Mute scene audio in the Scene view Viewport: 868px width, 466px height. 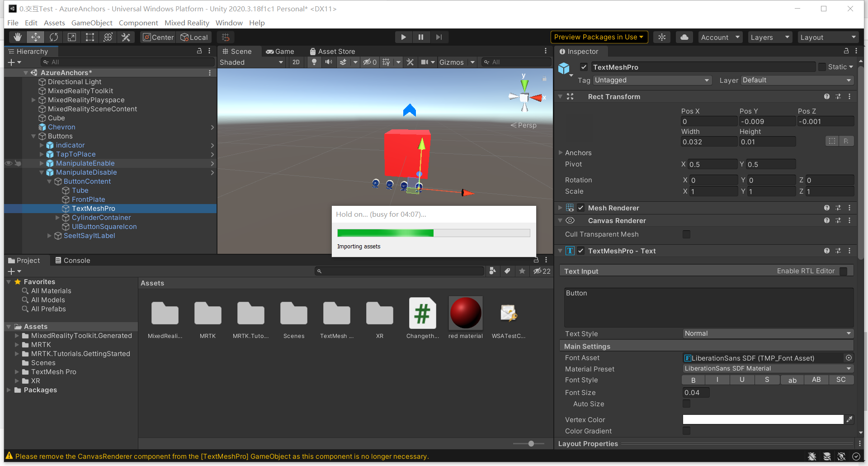coord(329,62)
